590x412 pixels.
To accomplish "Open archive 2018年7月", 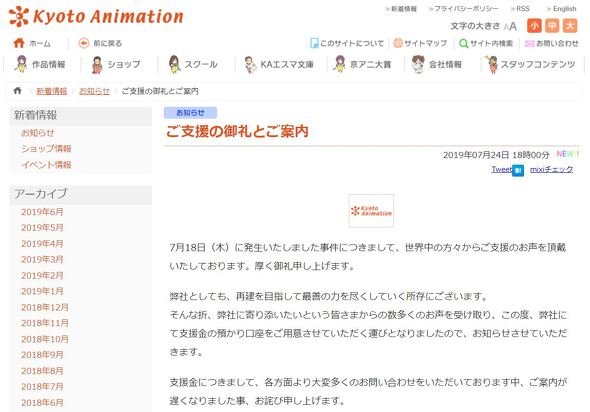I will (42, 387).
